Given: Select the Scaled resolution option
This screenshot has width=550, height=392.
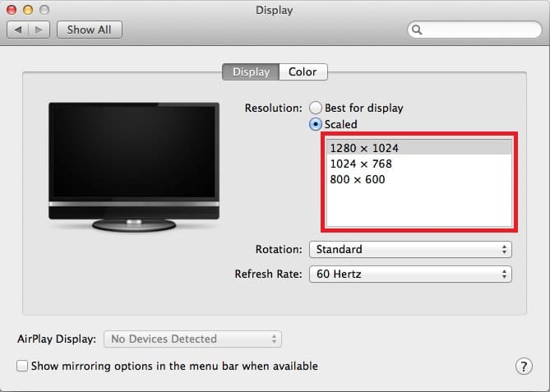Looking at the screenshot, I should coord(316,124).
